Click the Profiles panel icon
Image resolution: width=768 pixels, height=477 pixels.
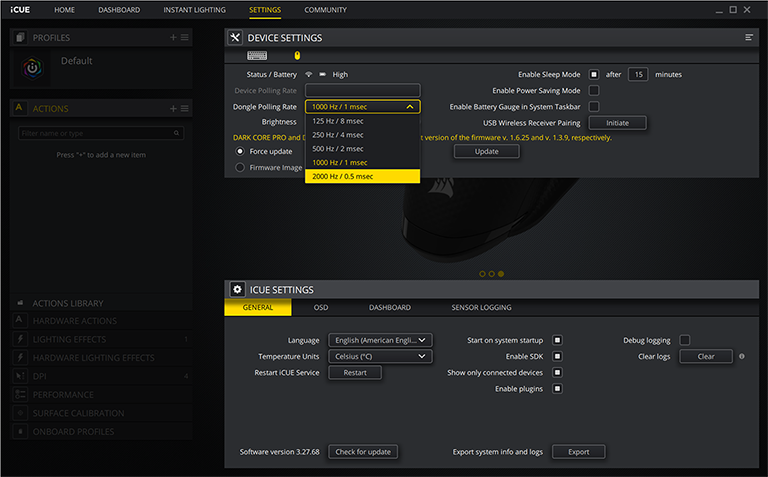pyautogui.click(x=20, y=37)
